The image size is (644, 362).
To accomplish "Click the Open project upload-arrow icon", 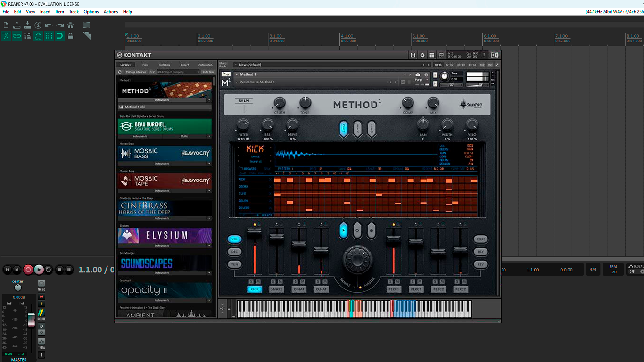I will [x=17, y=25].
